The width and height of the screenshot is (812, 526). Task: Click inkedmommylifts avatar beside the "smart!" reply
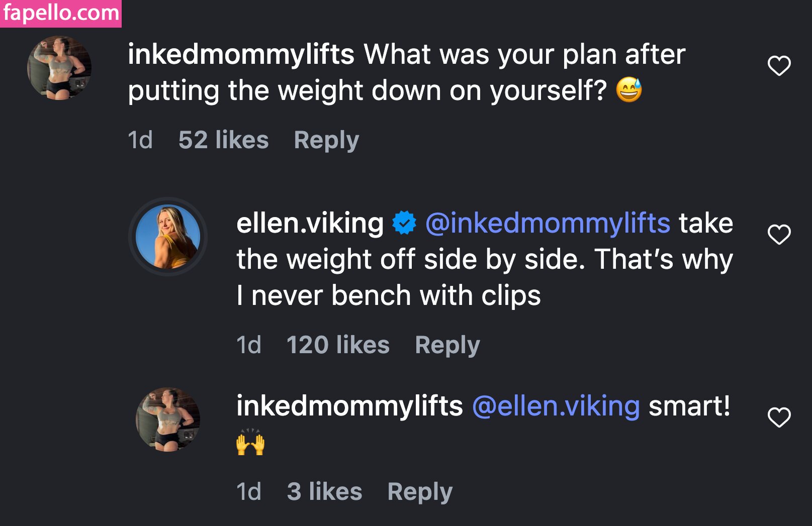coord(168,419)
